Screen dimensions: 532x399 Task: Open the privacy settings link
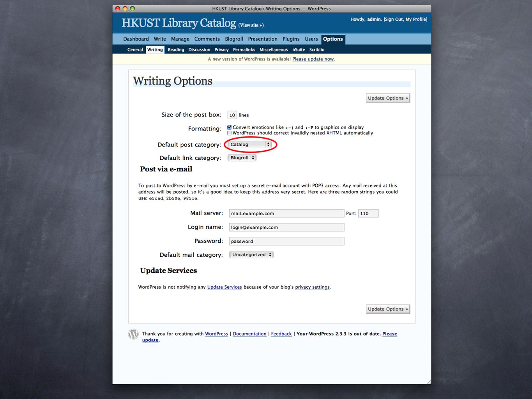312,287
